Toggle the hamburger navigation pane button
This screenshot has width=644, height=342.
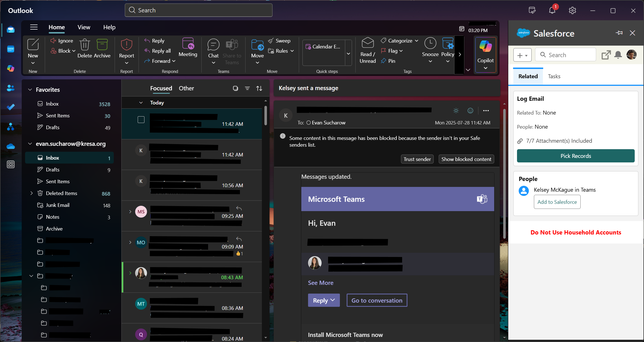pyautogui.click(x=34, y=27)
